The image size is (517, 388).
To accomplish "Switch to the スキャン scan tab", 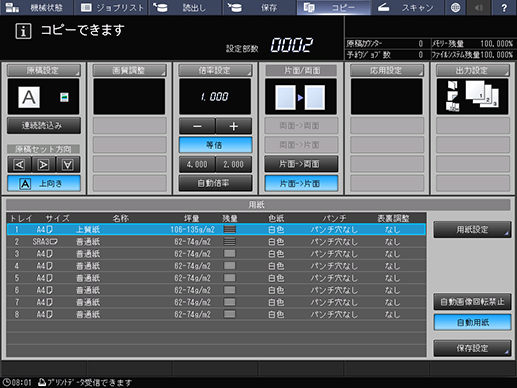I will point(407,7).
